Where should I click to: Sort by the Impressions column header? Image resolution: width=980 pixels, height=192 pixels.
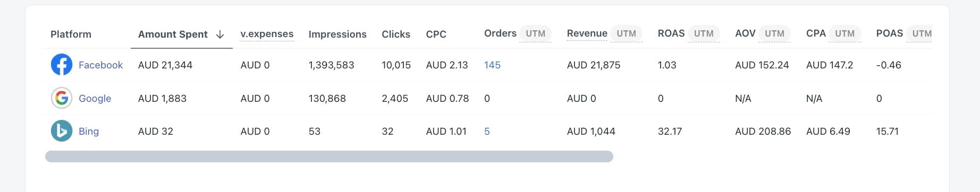pyautogui.click(x=337, y=34)
